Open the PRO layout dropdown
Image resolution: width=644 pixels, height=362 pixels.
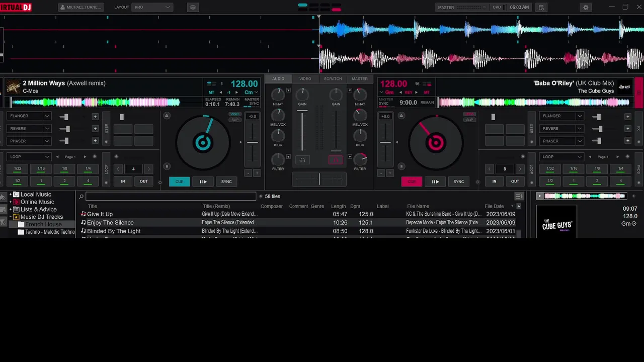point(152,8)
